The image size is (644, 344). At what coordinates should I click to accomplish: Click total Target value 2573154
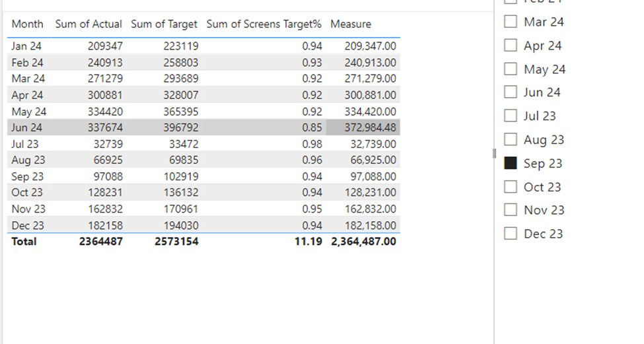pyautogui.click(x=176, y=242)
